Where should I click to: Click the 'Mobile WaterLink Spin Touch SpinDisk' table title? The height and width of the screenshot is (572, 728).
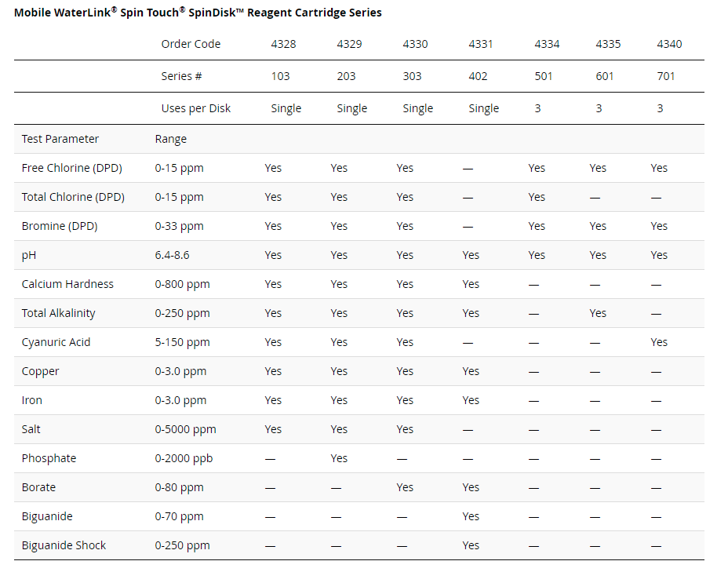pyautogui.click(x=198, y=12)
